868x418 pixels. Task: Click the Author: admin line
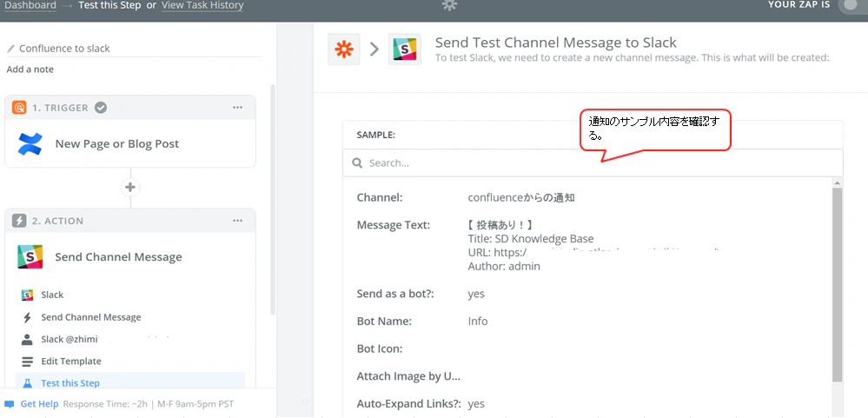click(x=504, y=266)
